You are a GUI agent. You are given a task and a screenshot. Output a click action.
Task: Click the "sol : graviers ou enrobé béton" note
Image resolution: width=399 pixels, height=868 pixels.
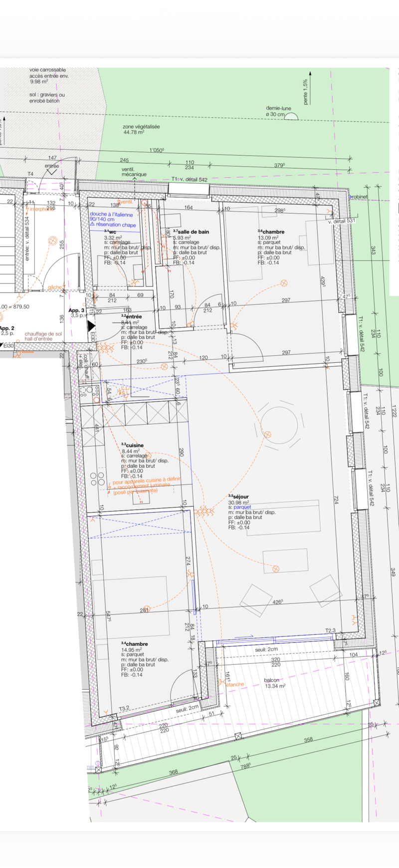click(47, 97)
